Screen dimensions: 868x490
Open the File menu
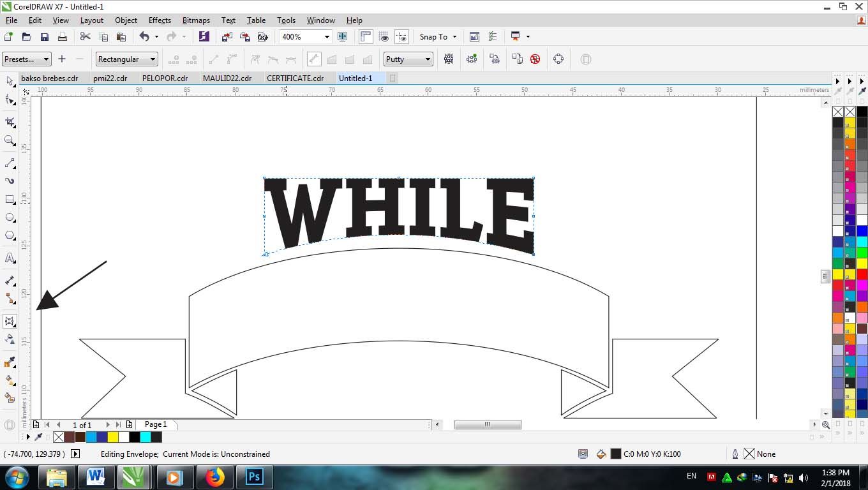(11, 20)
